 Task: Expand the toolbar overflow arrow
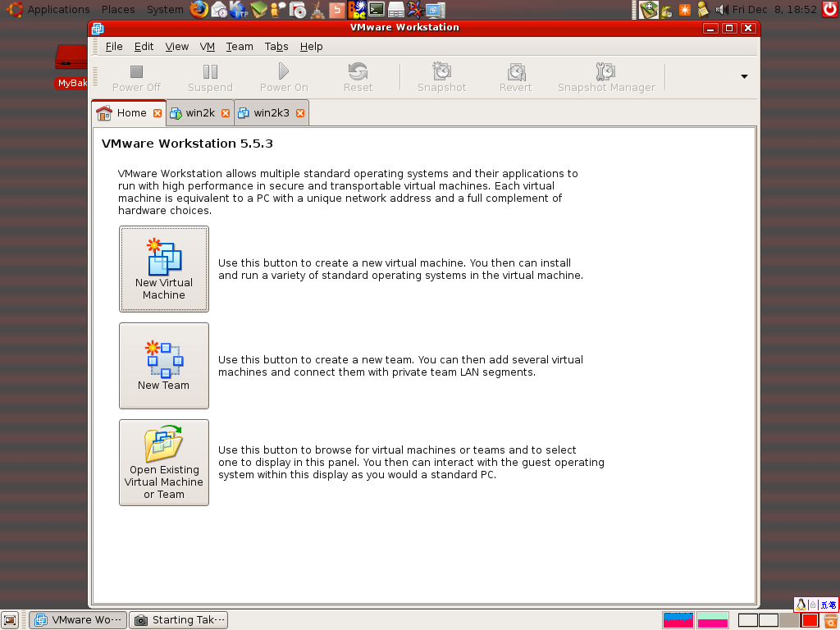pos(744,76)
